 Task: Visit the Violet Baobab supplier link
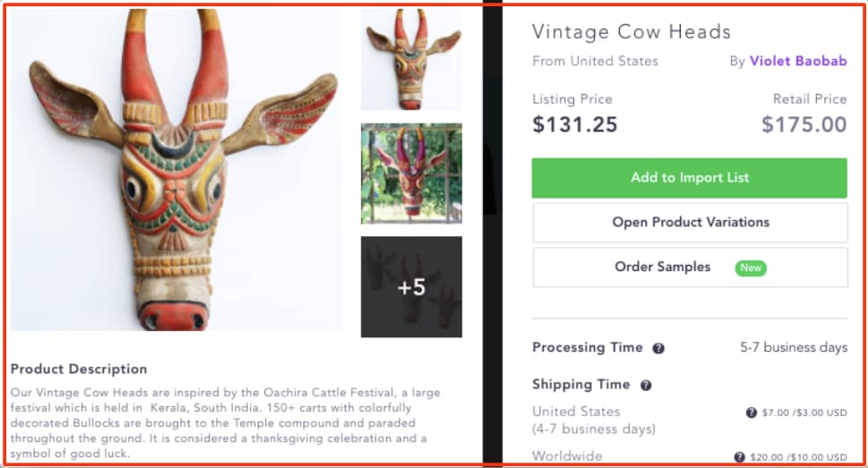pos(797,62)
